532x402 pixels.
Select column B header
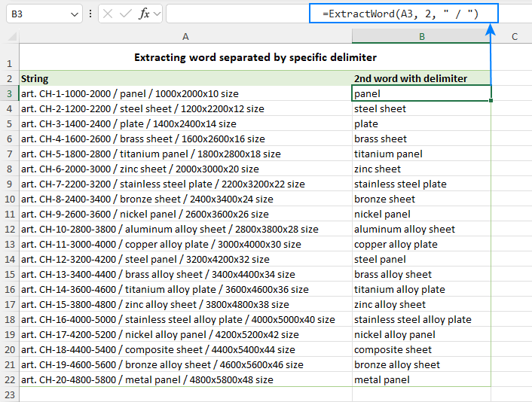click(421, 36)
